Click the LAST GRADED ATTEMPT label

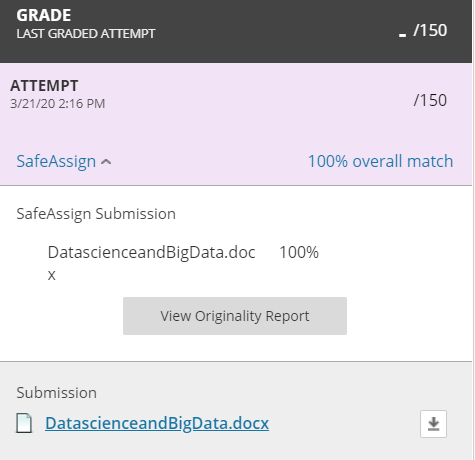pos(86,34)
